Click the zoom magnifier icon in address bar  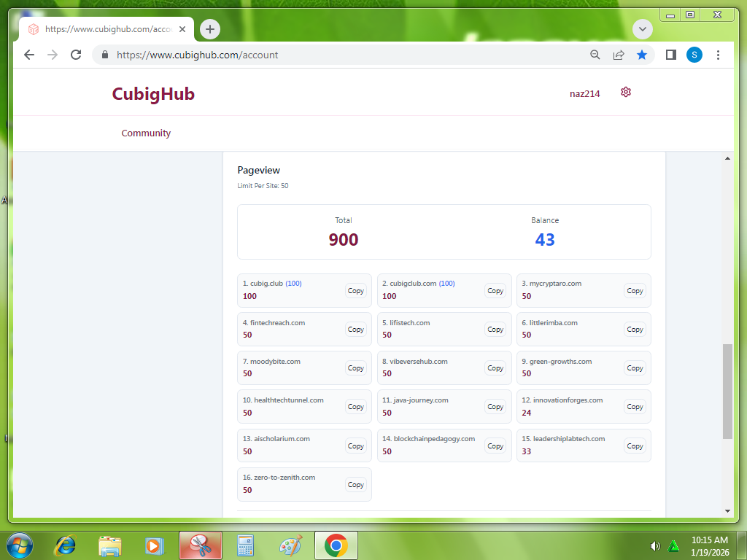click(x=595, y=55)
